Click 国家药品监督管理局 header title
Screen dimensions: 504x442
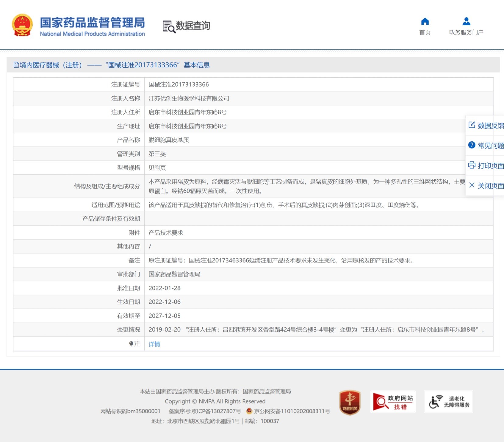[x=92, y=23]
